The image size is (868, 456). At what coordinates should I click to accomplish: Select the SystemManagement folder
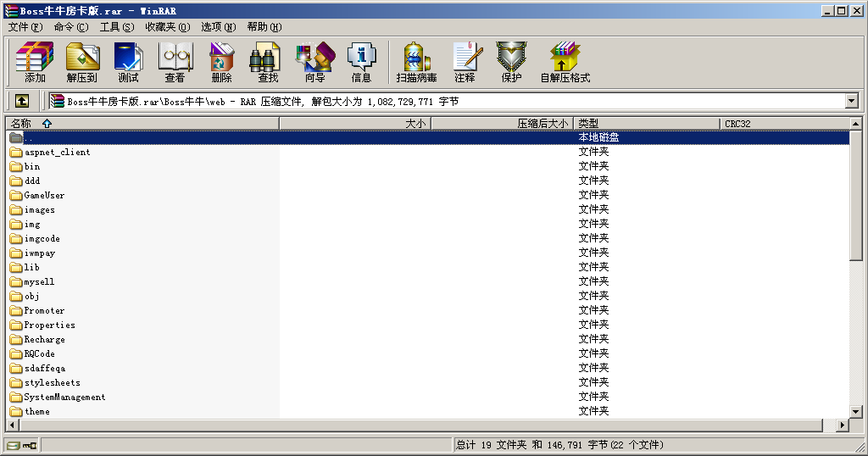point(64,397)
